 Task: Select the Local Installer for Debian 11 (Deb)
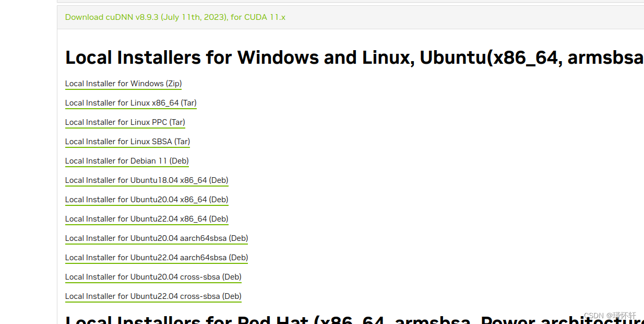click(127, 161)
